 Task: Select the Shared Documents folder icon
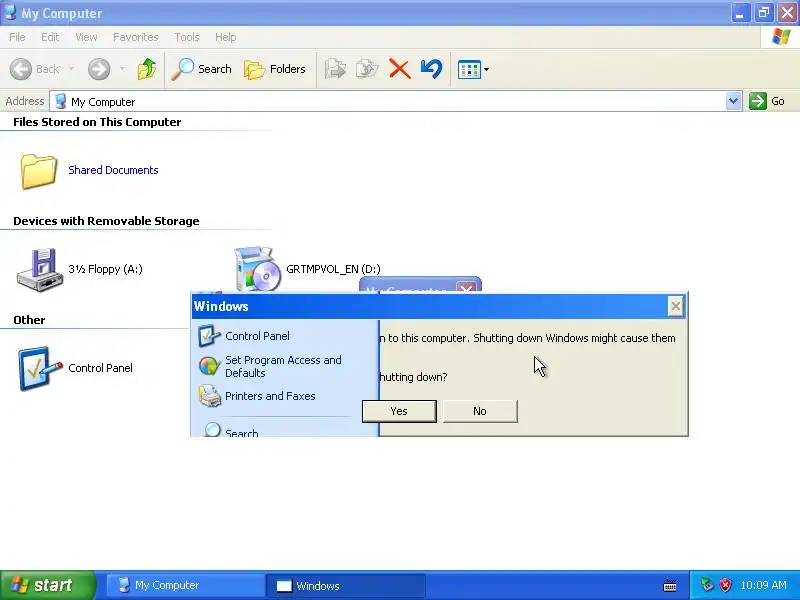point(38,171)
